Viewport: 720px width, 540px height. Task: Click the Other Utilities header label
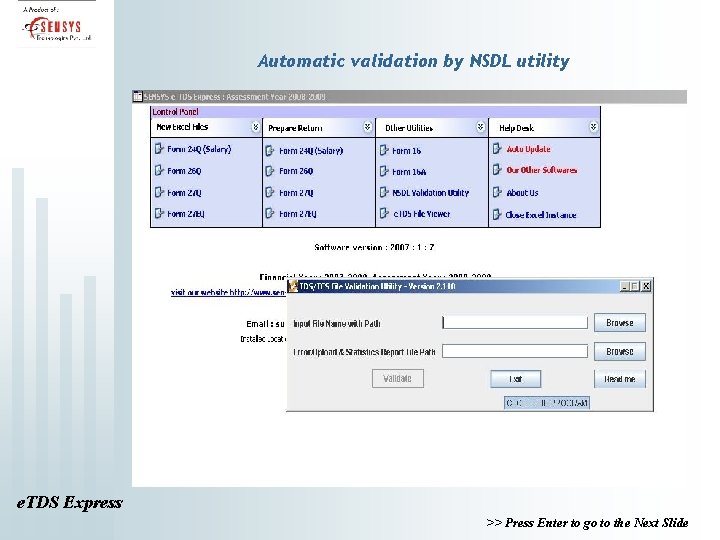click(409, 128)
